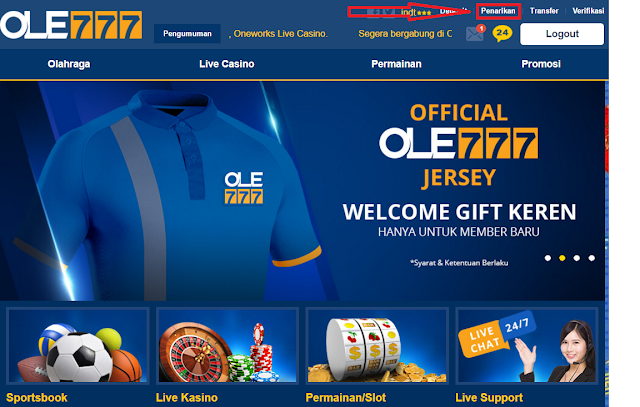
Task: Open the Transfer link
Action: [544, 11]
